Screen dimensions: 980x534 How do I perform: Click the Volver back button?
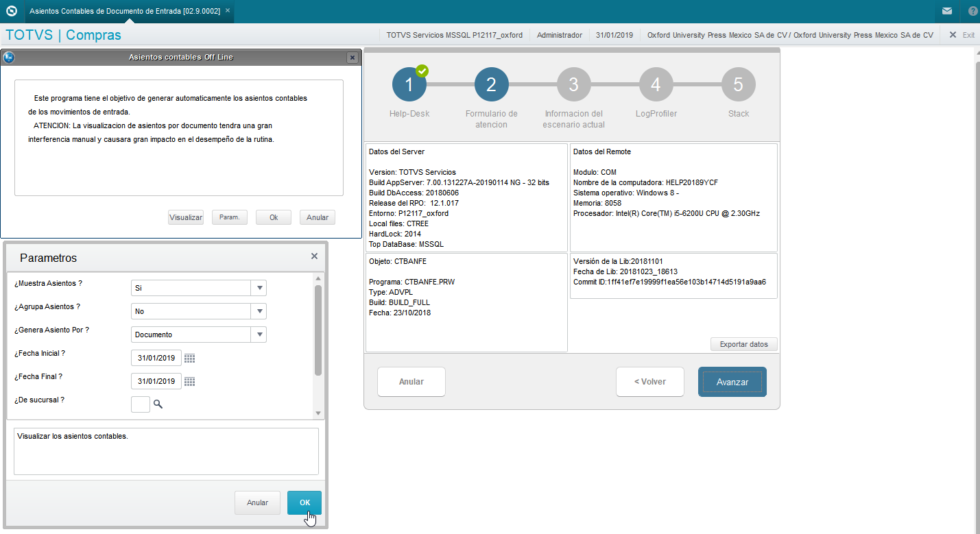[x=650, y=382]
